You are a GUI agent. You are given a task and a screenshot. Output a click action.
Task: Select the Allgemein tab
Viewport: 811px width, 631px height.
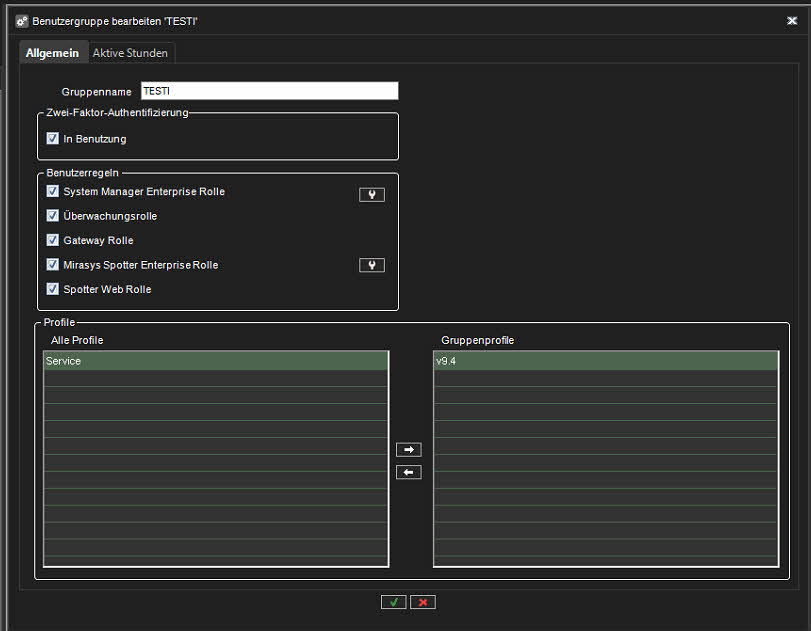[x=52, y=52]
